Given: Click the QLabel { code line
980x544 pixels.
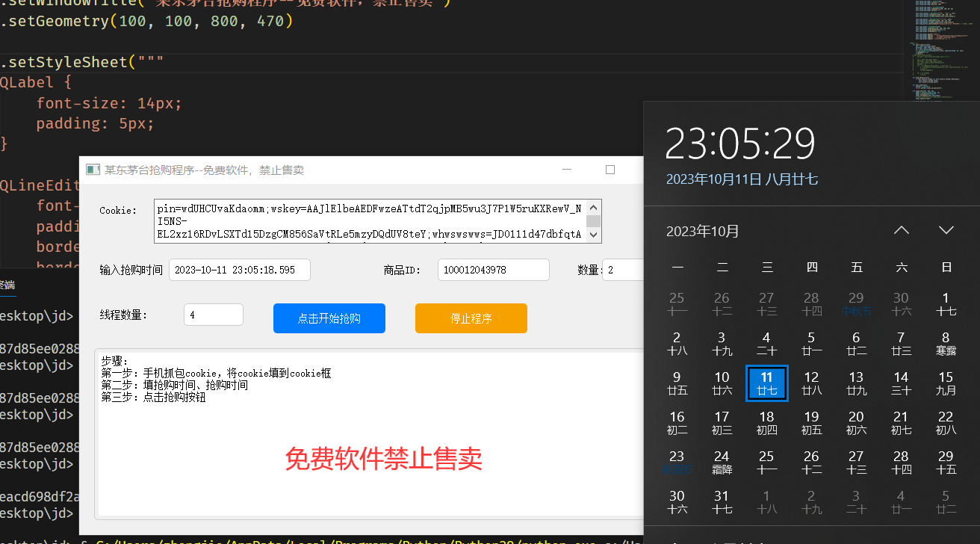Looking at the screenshot, I should click(35, 82).
